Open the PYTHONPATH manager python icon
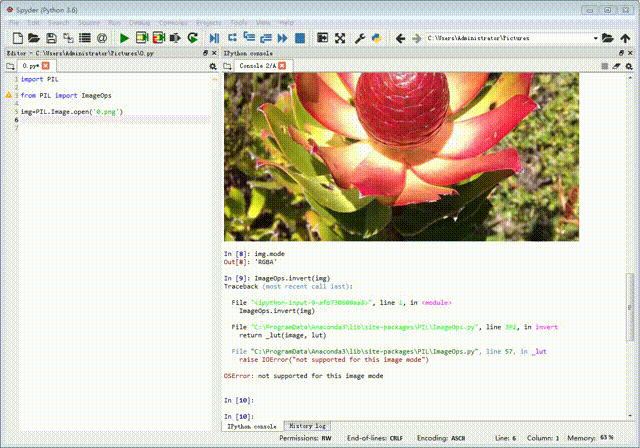The image size is (640, 448). [376, 38]
